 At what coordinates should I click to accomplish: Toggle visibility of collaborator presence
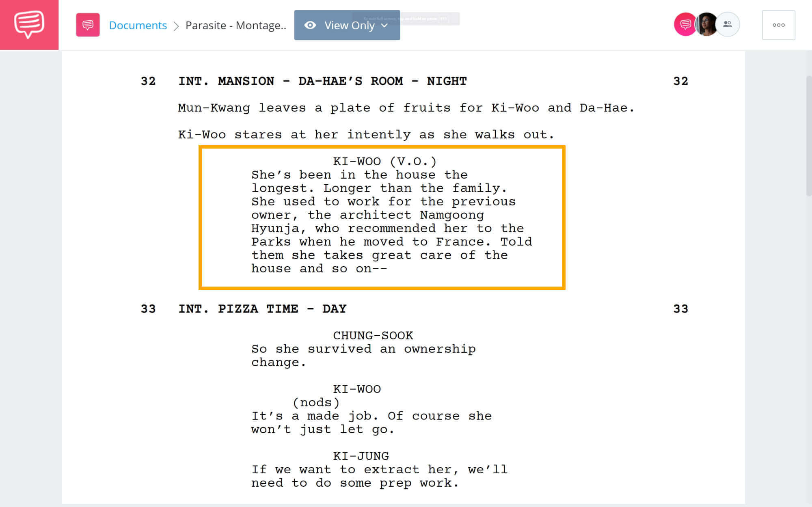tap(727, 24)
